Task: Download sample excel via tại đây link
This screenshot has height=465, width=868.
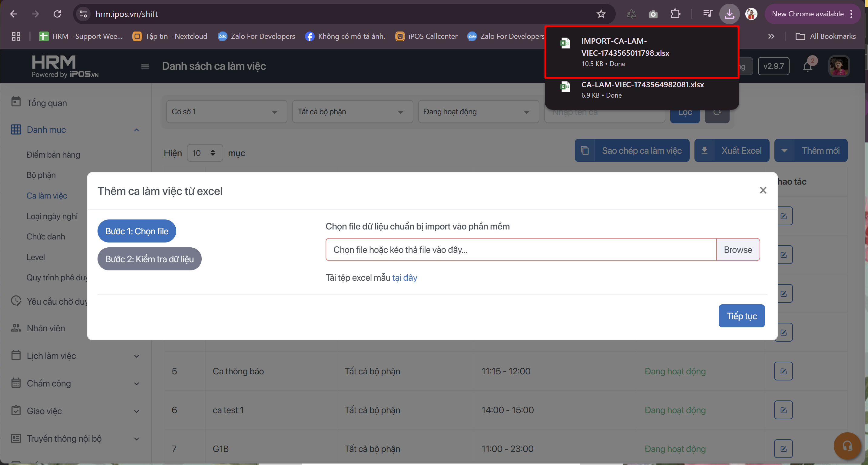Action: tap(404, 278)
